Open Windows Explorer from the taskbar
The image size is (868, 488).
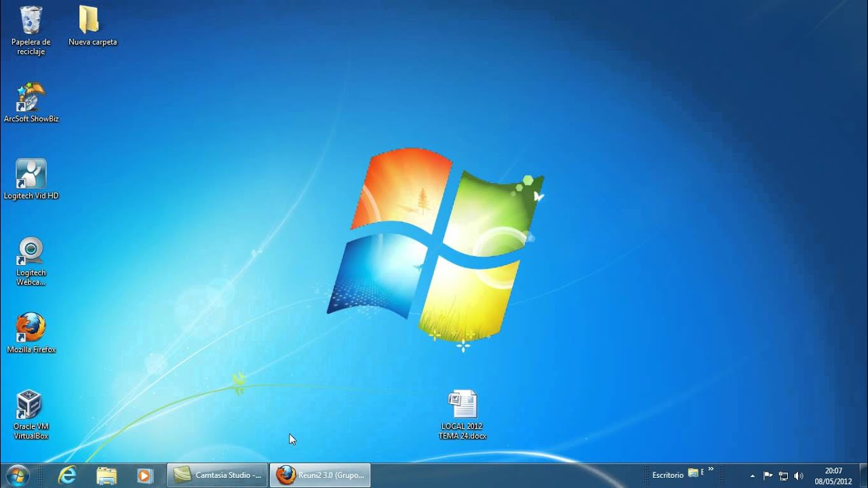pos(106,475)
